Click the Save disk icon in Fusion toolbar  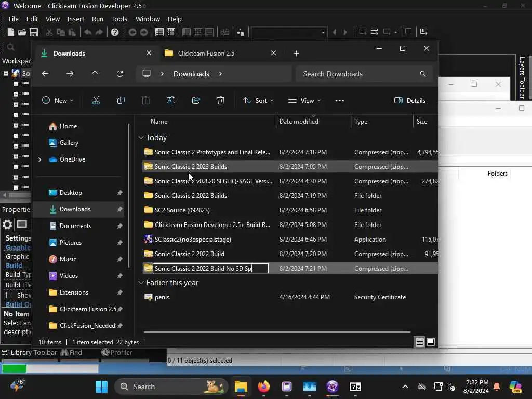tap(34, 32)
